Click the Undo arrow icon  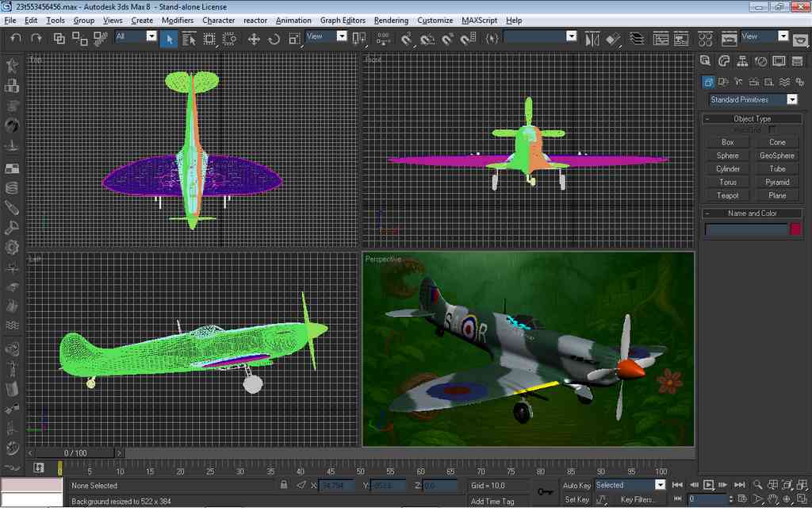tap(16, 38)
